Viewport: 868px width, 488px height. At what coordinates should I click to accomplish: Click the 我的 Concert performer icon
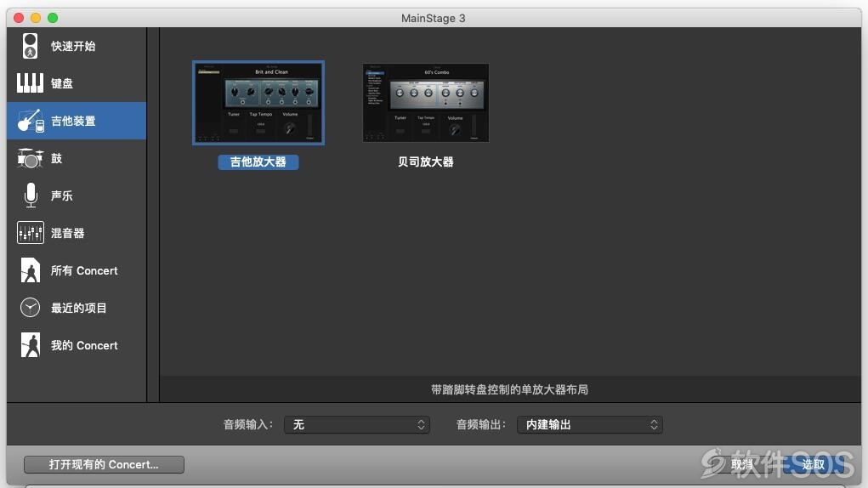click(31, 345)
